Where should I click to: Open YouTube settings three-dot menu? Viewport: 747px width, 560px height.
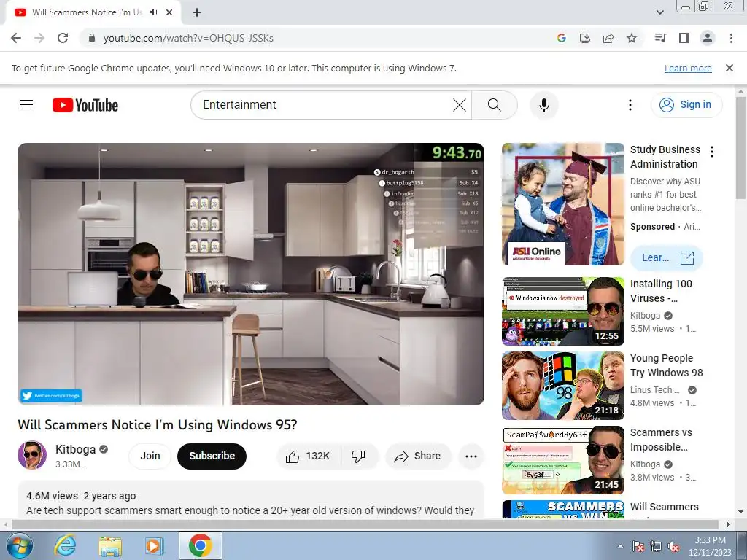[630, 105]
